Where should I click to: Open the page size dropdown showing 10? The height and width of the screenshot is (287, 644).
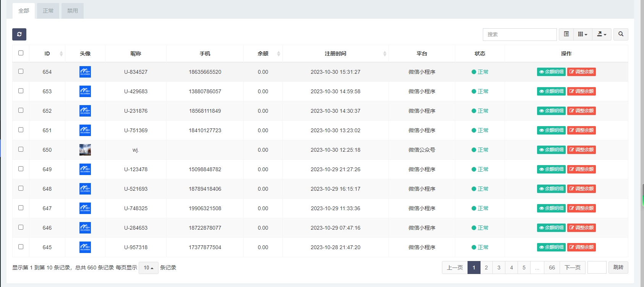(x=148, y=268)
